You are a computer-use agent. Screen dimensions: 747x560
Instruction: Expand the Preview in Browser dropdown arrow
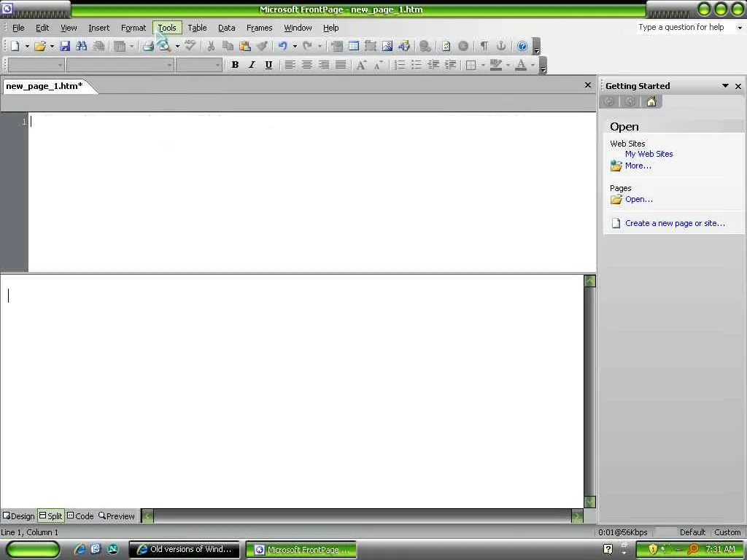pyautogui.click(x=177, y=46)
